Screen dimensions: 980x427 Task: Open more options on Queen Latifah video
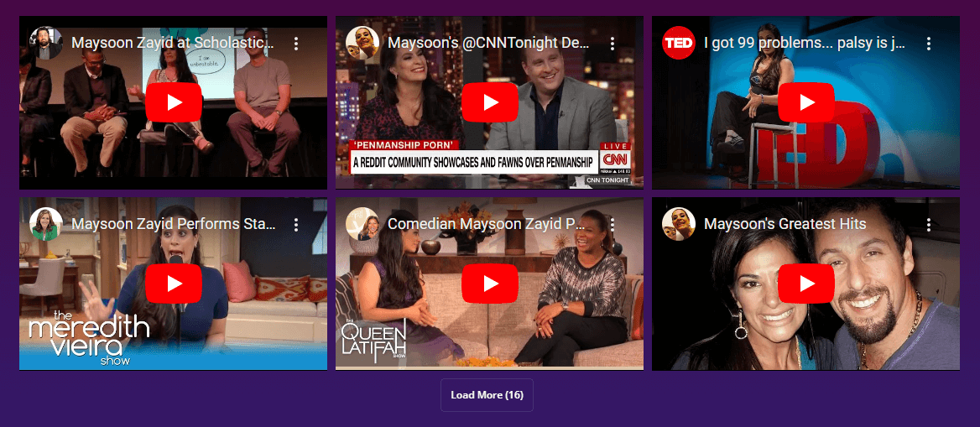[x=612, y=225]
